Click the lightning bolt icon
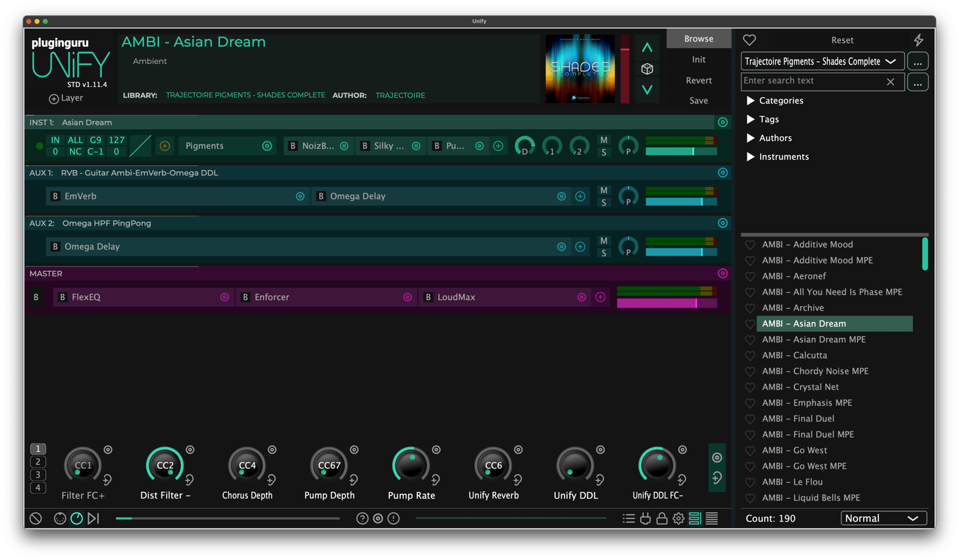The height and width of the screenshot is (560, 959). 918,40
